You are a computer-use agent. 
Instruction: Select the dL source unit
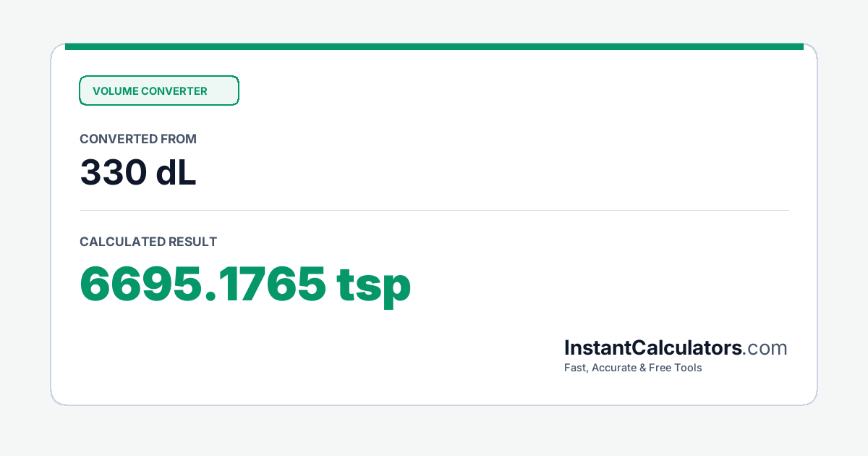(176, 172)
